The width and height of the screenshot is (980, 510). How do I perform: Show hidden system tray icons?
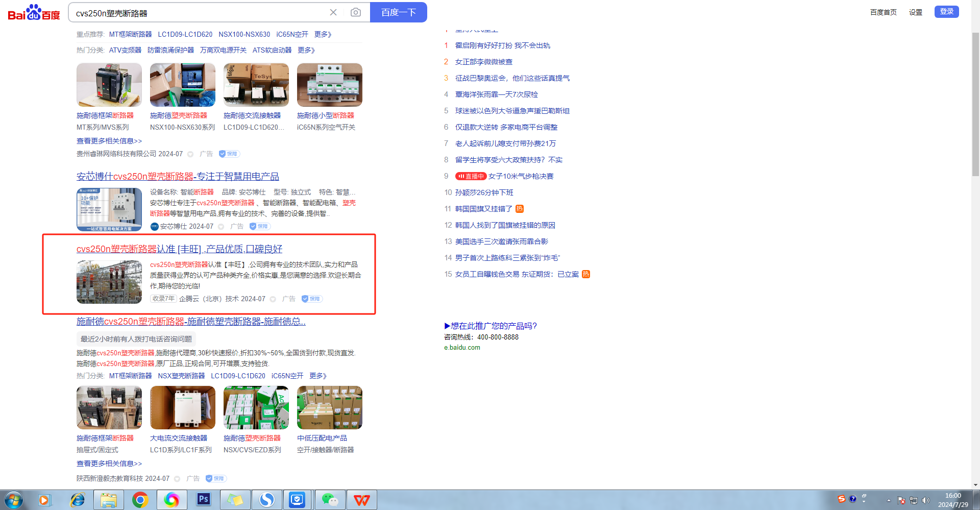pyautogui.click(x=889, y=500)
